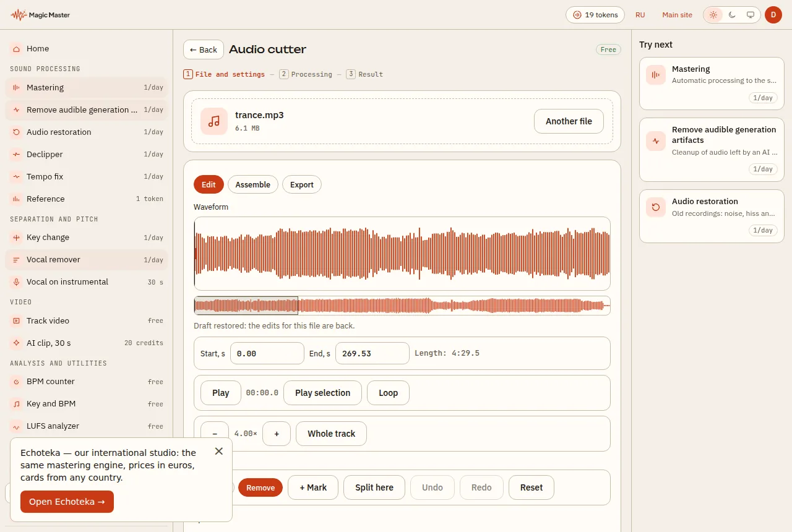Screen dimensions: 792x532
Task: Click the BPM counter sidebar icon
Action: [16, 382]
